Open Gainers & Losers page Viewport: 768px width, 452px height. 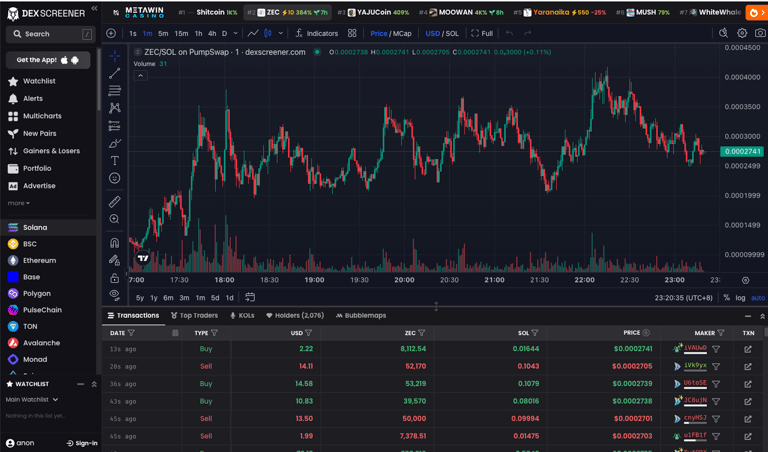coord(51,151)
